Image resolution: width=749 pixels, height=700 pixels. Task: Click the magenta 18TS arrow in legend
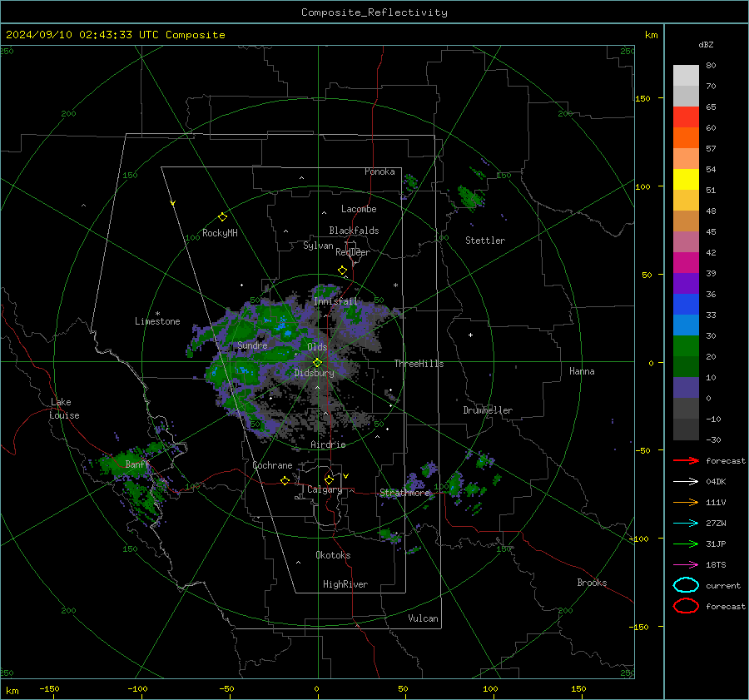coord(686,565)
